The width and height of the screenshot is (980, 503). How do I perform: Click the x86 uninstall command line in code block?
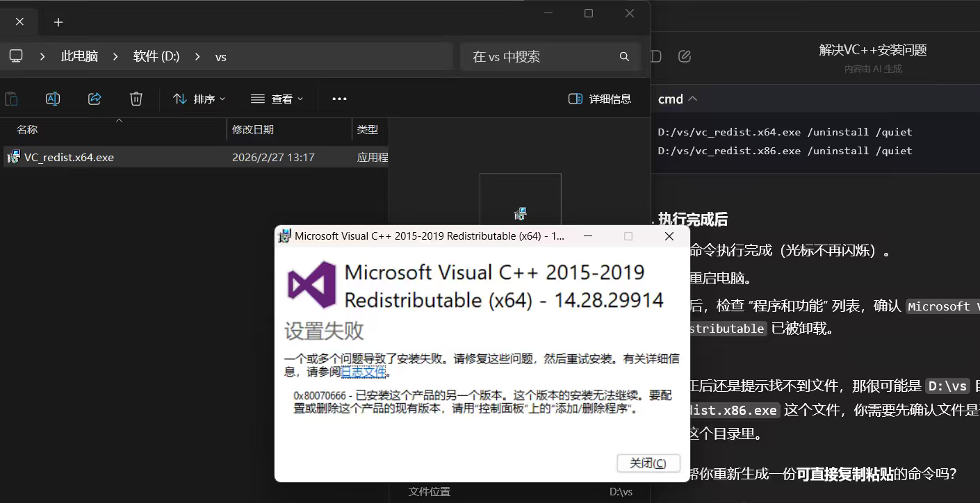(785, 151)
